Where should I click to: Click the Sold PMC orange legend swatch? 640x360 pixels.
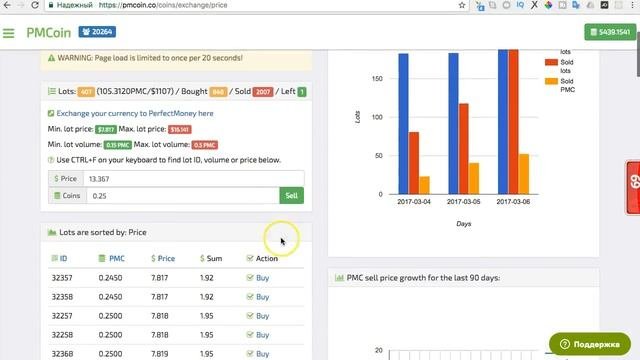click(551, 81)
